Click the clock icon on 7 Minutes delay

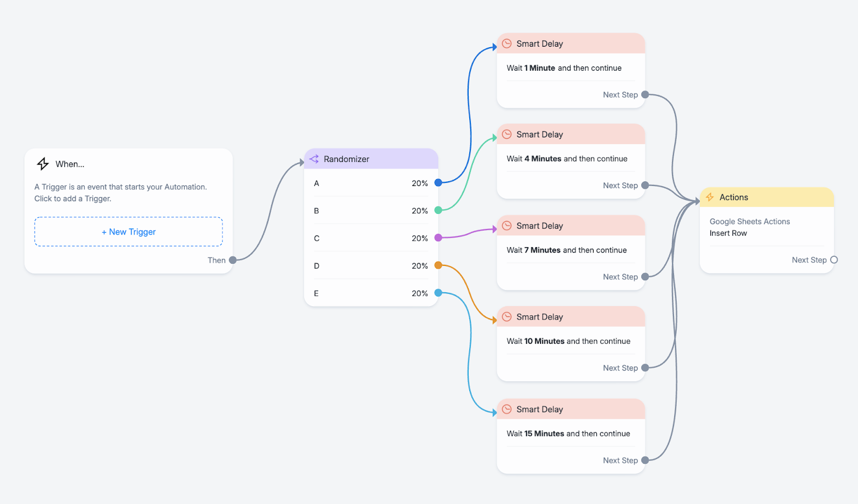pyautogui.click(x=507, y=226)
